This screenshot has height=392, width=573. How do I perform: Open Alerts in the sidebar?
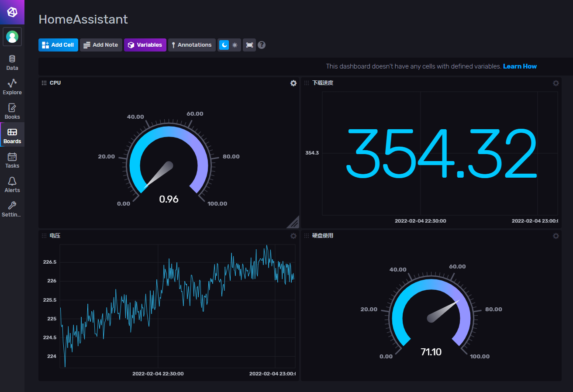pos(12,185)
